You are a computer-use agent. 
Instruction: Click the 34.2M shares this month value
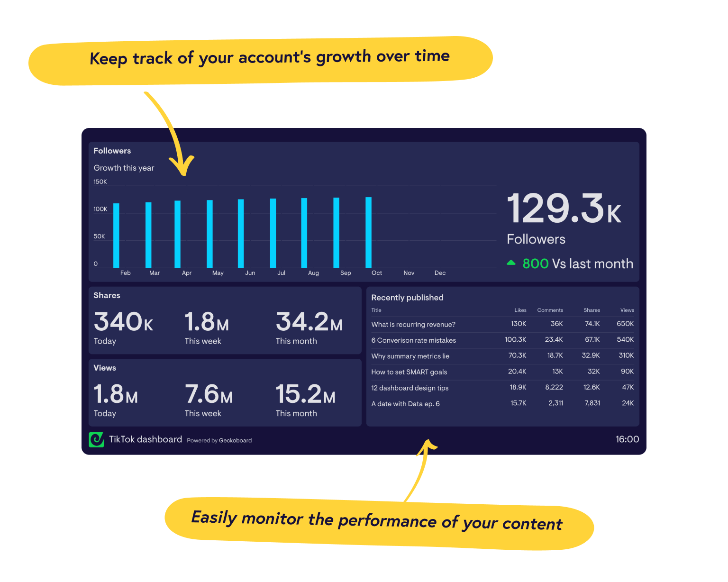pos(309,321)
